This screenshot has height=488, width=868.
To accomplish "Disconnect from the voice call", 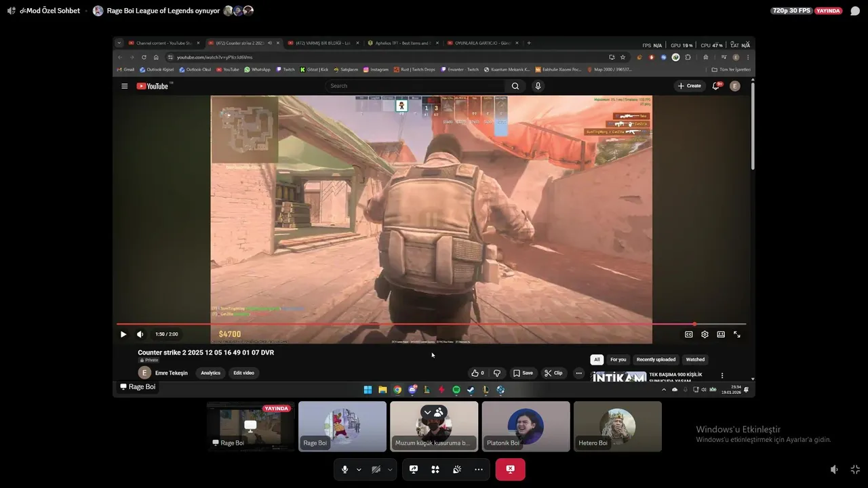I will coord(510,469).
